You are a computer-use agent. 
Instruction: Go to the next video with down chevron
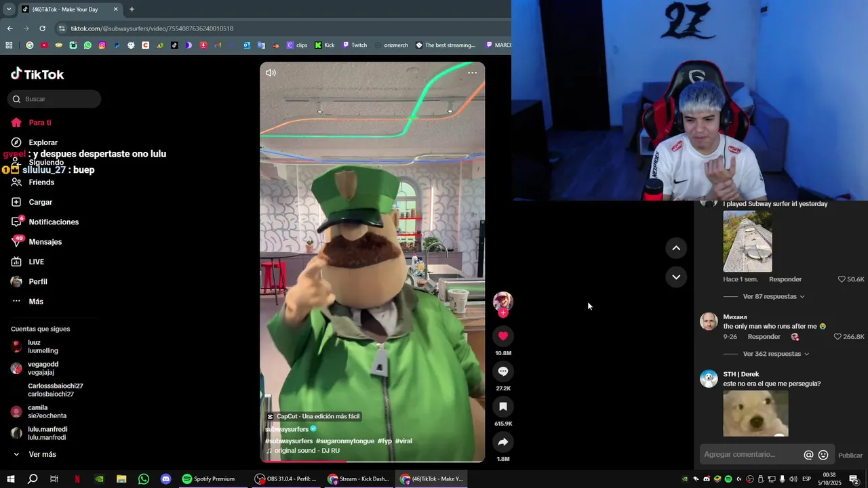tap(676, 277)
